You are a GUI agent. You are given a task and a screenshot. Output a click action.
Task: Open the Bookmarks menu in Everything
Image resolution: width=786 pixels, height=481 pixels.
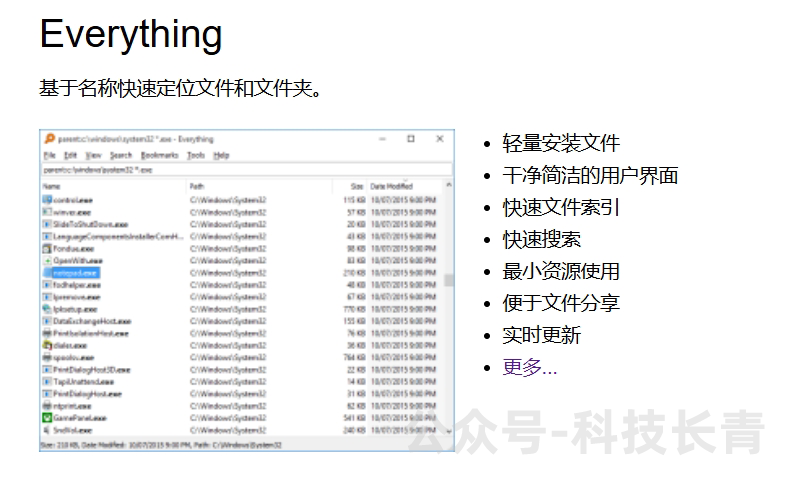(160, 155)
